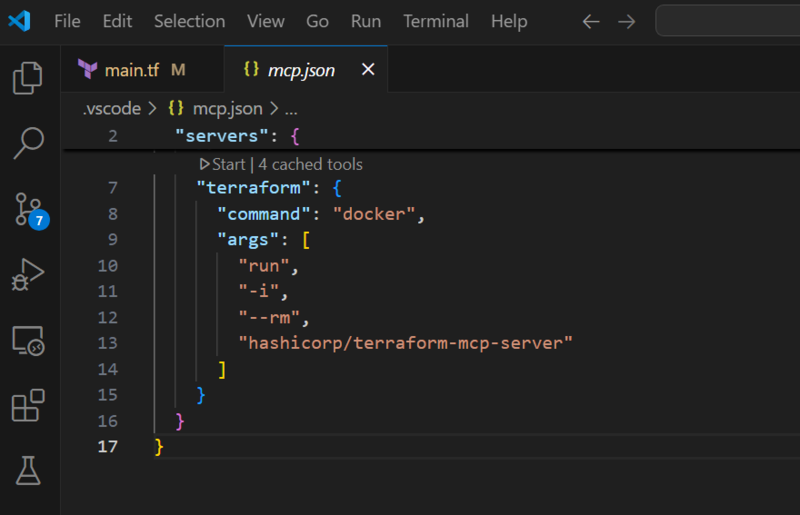Go back with the left arrow
Viewport: 800px width, 515px height.
591,21
